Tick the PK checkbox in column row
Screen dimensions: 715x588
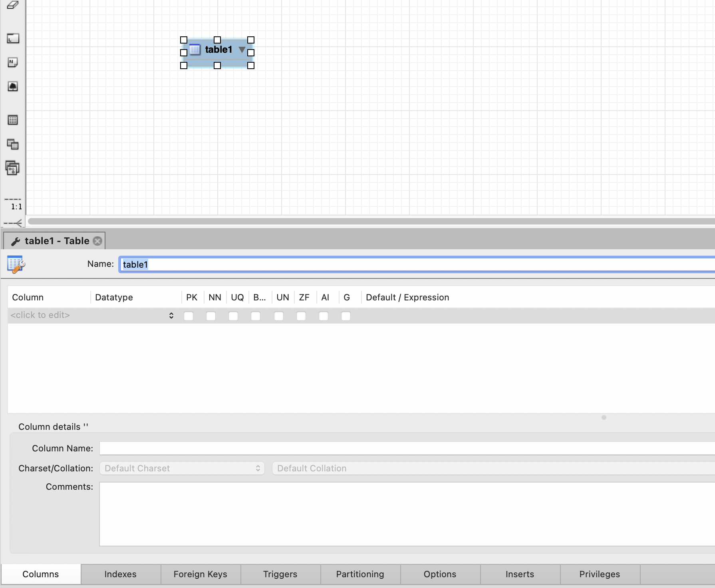pos(189,316)
